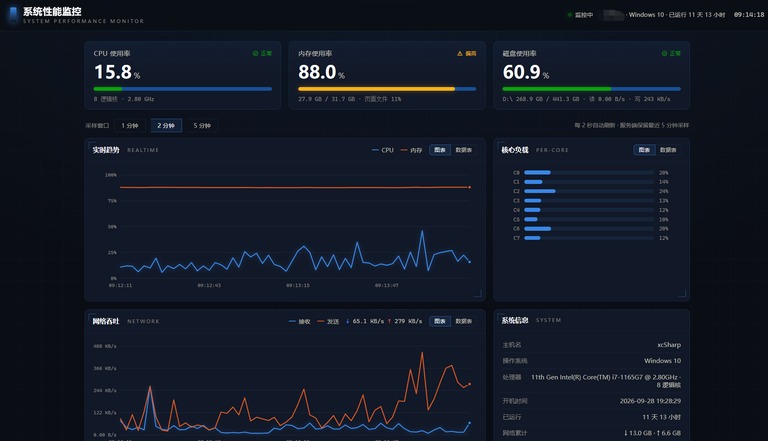Click the memory usage warning triangle icon
The image size is (768, 441).
(459, 53)
